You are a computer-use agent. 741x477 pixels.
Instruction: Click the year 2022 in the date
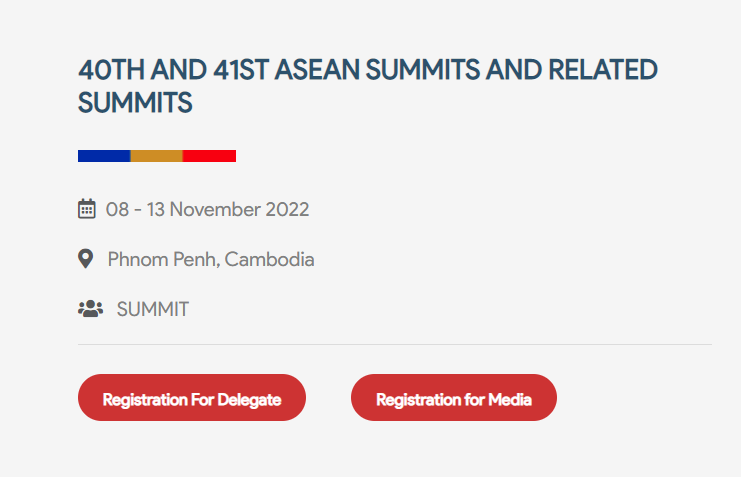287,210
